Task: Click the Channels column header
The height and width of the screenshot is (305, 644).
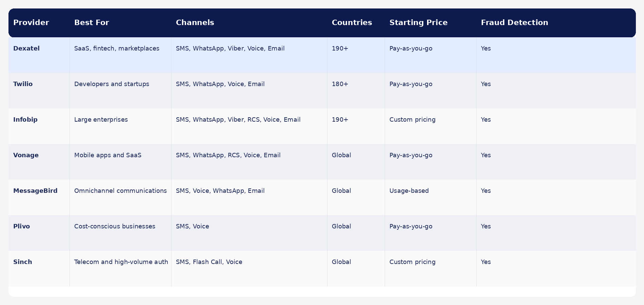Action: point(195,23)
